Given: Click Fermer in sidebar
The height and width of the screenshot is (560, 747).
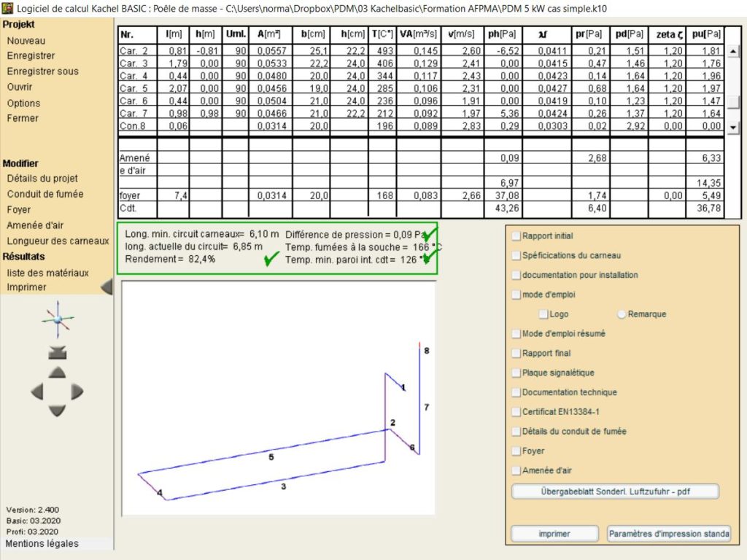Looking at the screenshot, I should [x=23, y=118].
